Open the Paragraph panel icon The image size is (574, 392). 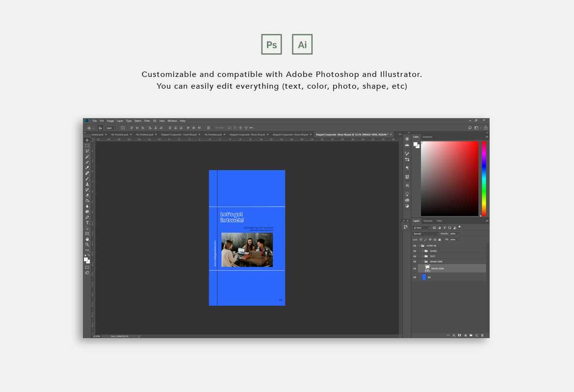pos(407,168)
